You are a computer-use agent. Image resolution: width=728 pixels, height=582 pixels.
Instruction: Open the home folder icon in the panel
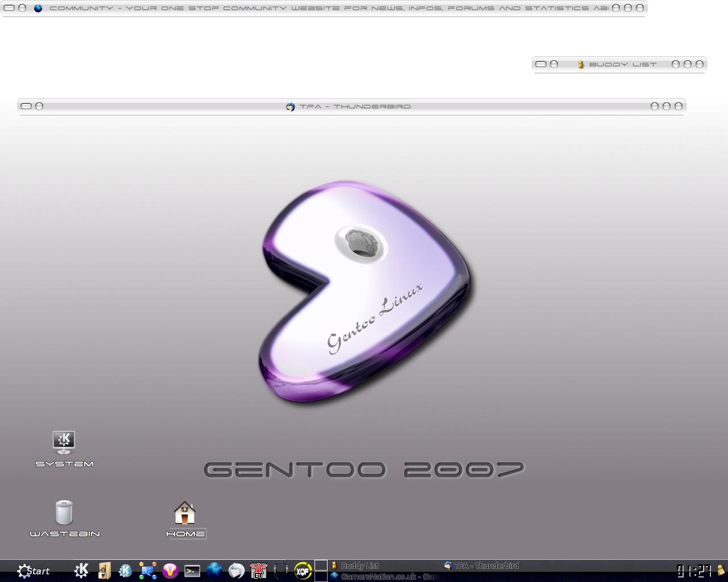[104, 570]
